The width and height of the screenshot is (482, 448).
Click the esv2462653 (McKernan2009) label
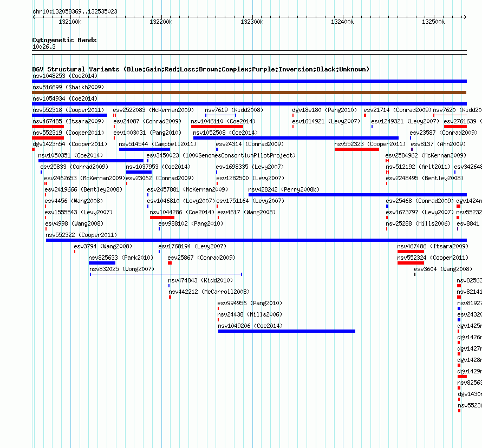point(84,178)
